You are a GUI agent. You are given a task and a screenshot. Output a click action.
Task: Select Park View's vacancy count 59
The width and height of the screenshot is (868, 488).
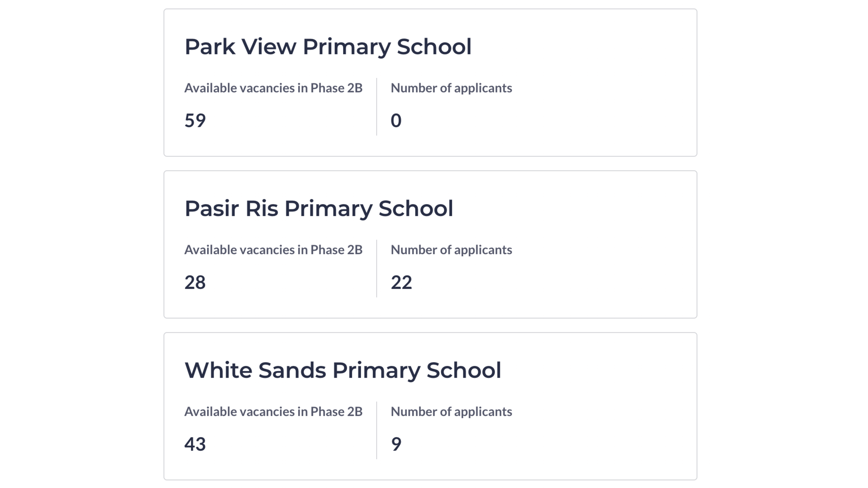click(195, 120)
